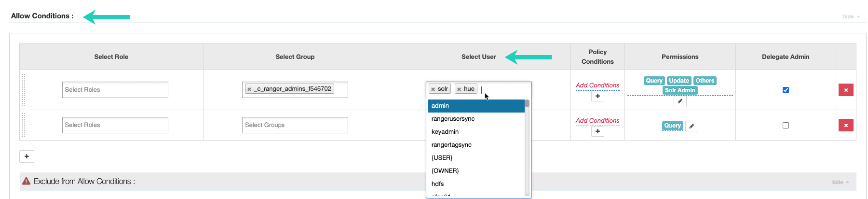Click plus under first row Add Conditions
The height and width of the screenshot is (199, 868).
pyautogui.click(x=597, y=96)
